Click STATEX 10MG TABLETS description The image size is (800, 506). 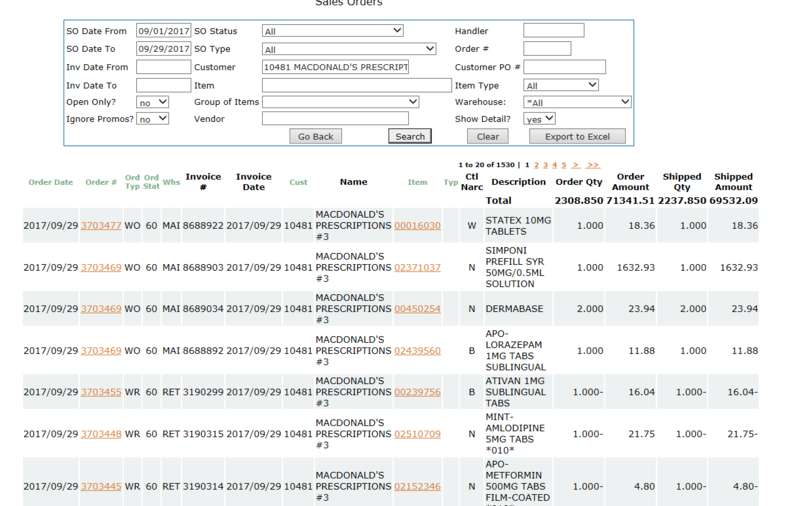coord(518,225)
